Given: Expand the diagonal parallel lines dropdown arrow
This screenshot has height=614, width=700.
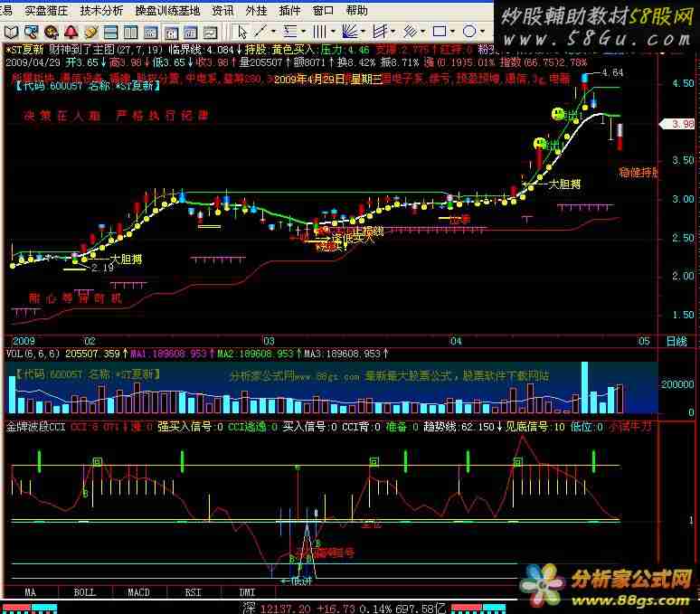Looking at the screenshot, I should click(x=422, y=32).
